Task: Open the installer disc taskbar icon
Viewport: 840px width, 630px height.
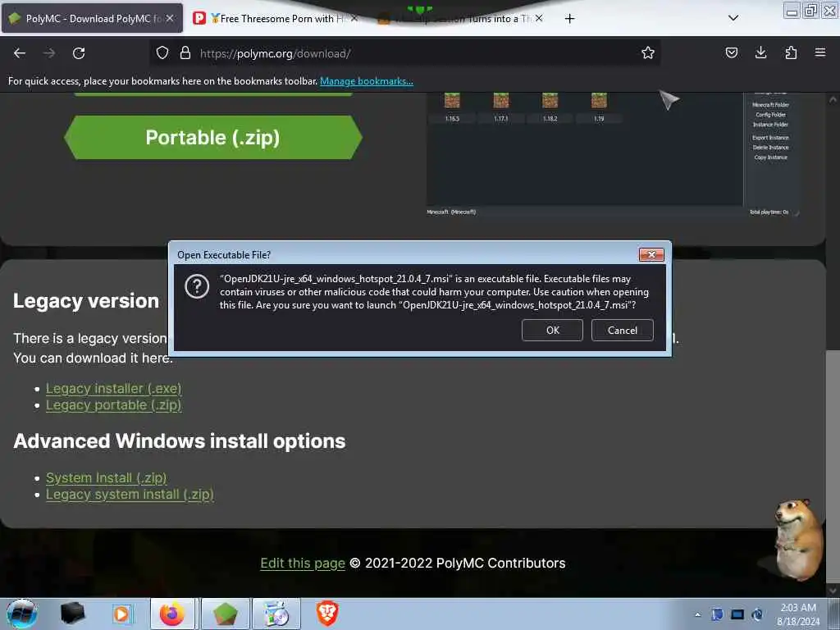Action: [x=276, y=614]
